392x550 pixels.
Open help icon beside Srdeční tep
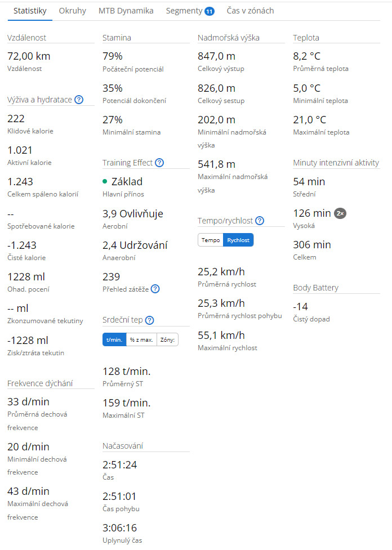point(149,320)
